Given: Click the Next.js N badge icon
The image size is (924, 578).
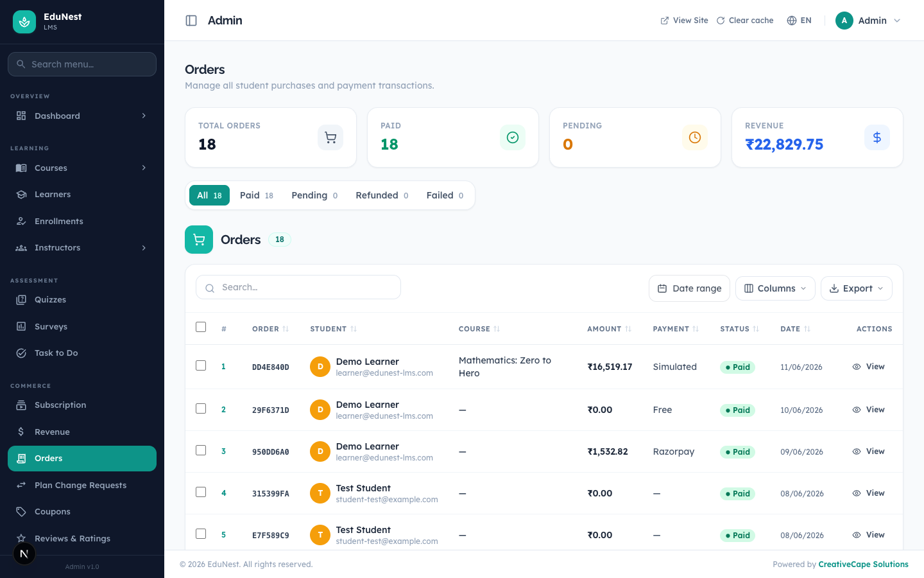Looking at the screenshot, I should pos(24,554).
